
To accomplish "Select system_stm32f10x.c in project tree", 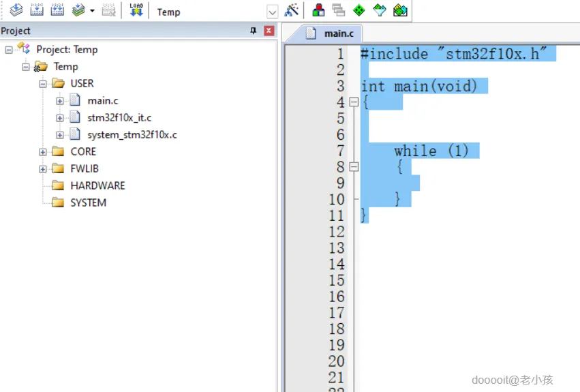I will [132, 135].
